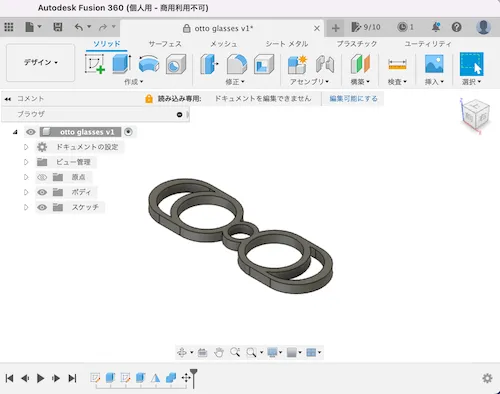Viewport: 500px width, 394px height.
Task: Open the user profile avatar
Action: (483, 27)
